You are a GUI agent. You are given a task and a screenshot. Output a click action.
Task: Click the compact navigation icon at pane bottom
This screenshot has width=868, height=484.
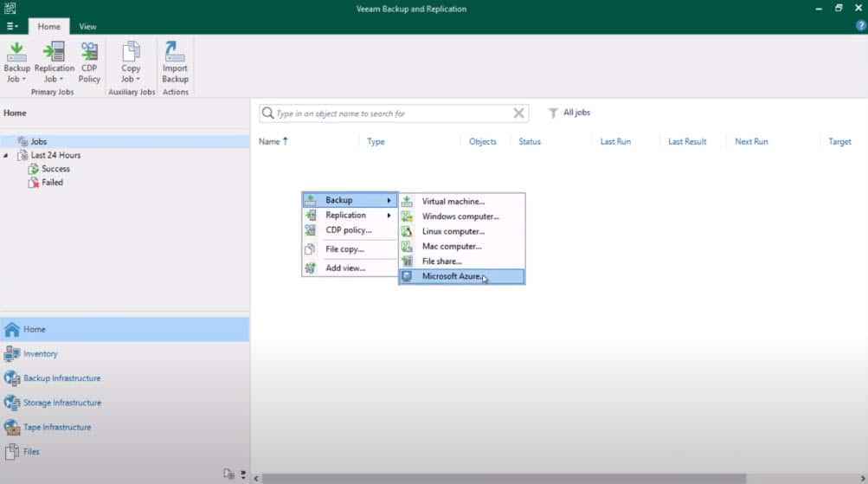pyautogui.click(x=228, y=474)
